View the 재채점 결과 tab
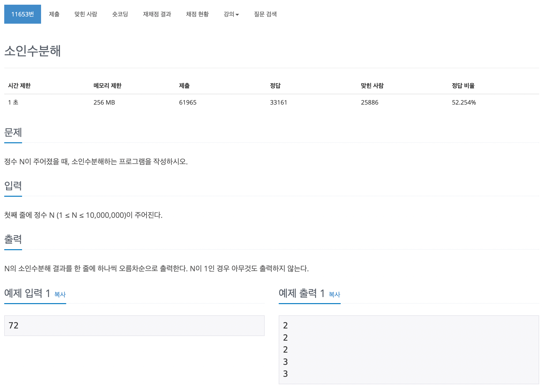The image size is (549, 392). (x=157, y=14)
